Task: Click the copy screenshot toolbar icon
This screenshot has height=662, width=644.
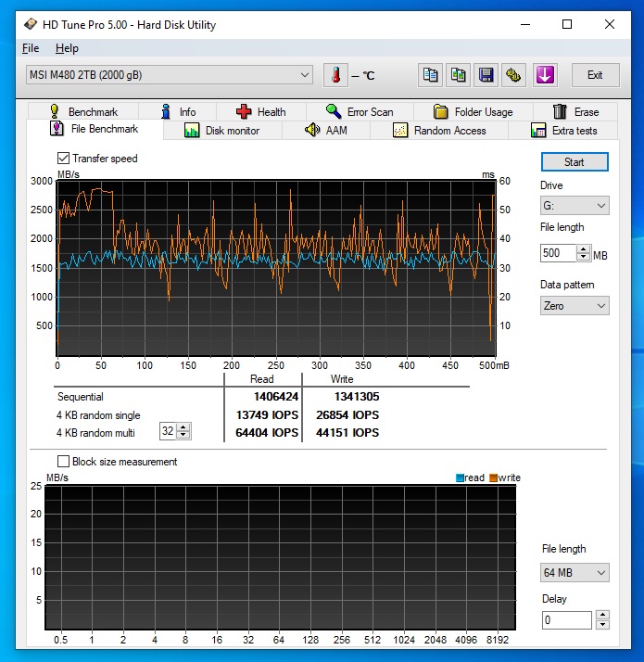Action: (458, 75)
